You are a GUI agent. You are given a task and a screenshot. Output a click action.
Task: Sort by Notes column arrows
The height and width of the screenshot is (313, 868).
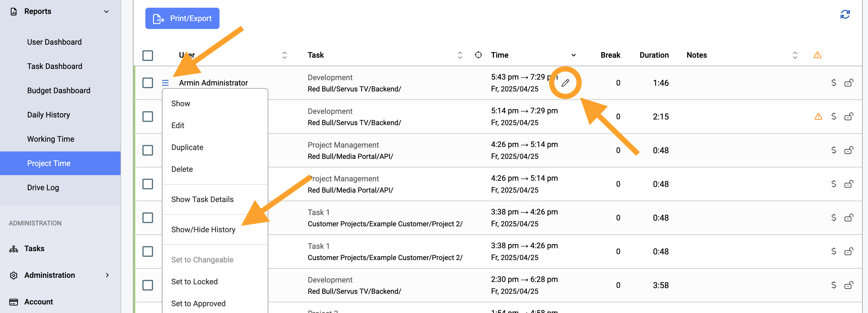[x=795, y=55]
